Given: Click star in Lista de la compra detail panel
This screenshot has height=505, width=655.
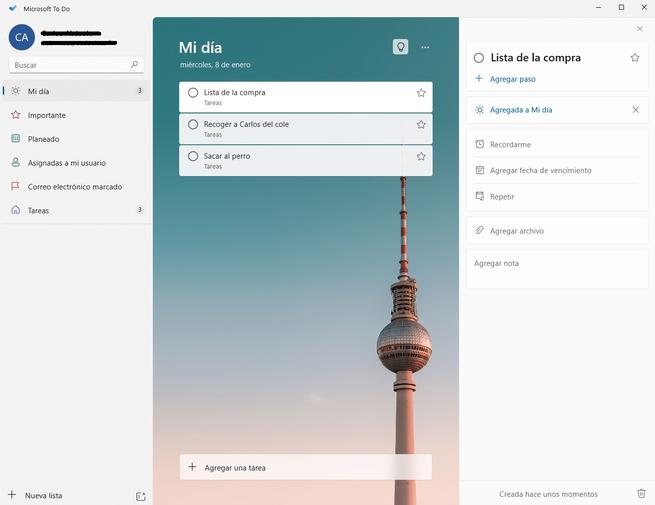Looking at the screenshot, I should 635,58.
